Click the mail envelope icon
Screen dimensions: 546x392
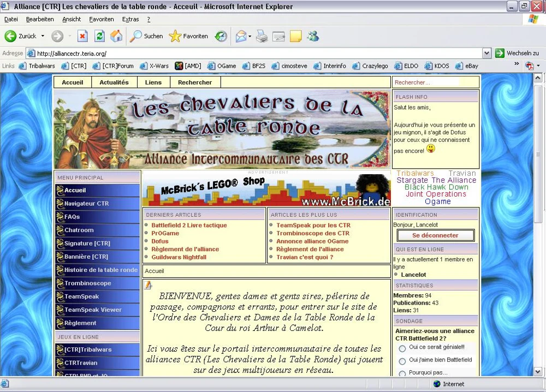241,36
